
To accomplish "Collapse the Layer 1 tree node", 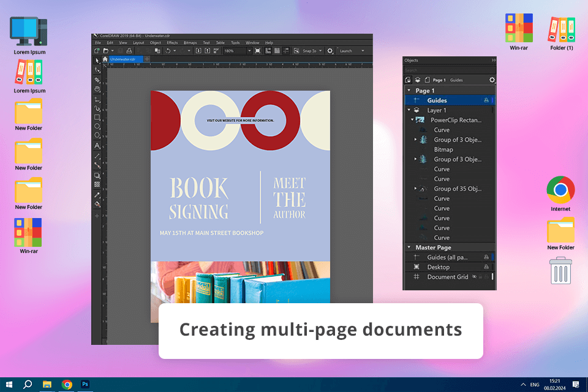I will pos(409,110).
